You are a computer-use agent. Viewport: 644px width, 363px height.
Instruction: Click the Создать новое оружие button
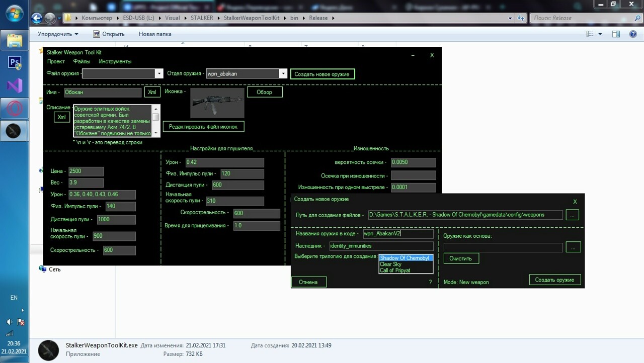pyautogui.click(x=322, y=74)
